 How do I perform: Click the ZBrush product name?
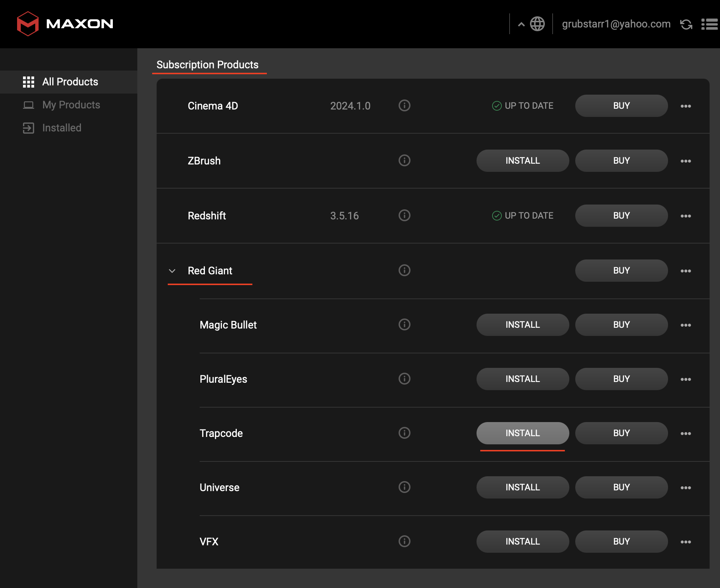pyautogui.click(x=204, y=161)
